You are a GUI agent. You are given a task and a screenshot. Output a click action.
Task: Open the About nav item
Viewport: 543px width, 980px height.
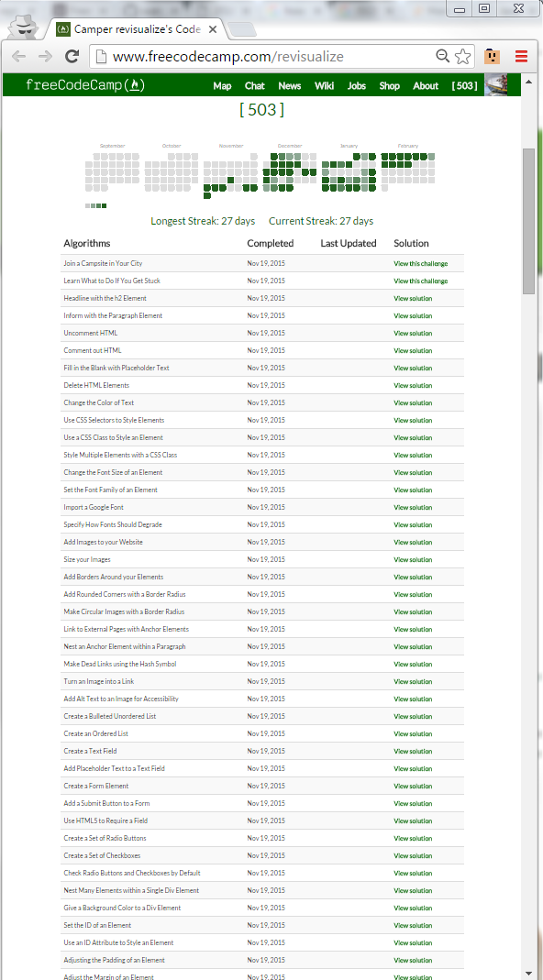(x=426, y=85)
